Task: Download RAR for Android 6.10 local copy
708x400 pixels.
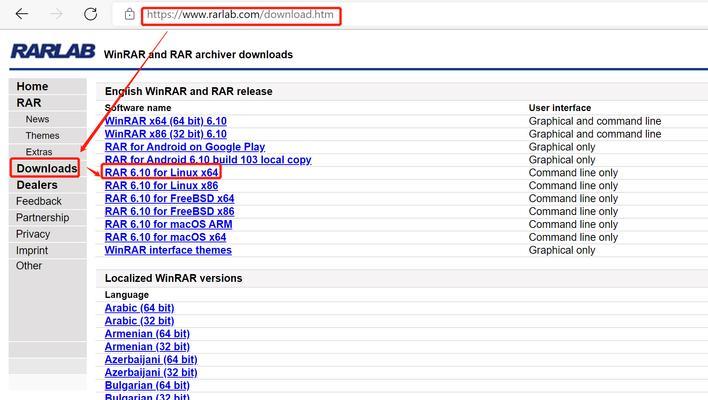Action: (208, 160)
